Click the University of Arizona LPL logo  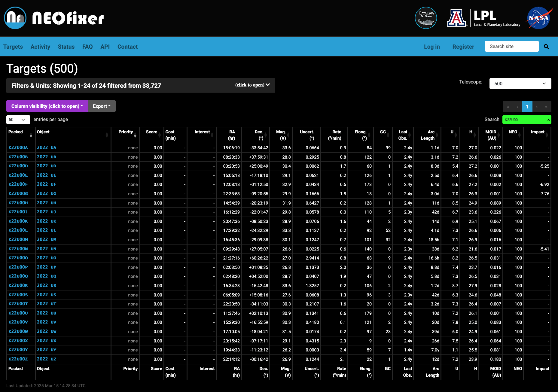coord(484,18)
